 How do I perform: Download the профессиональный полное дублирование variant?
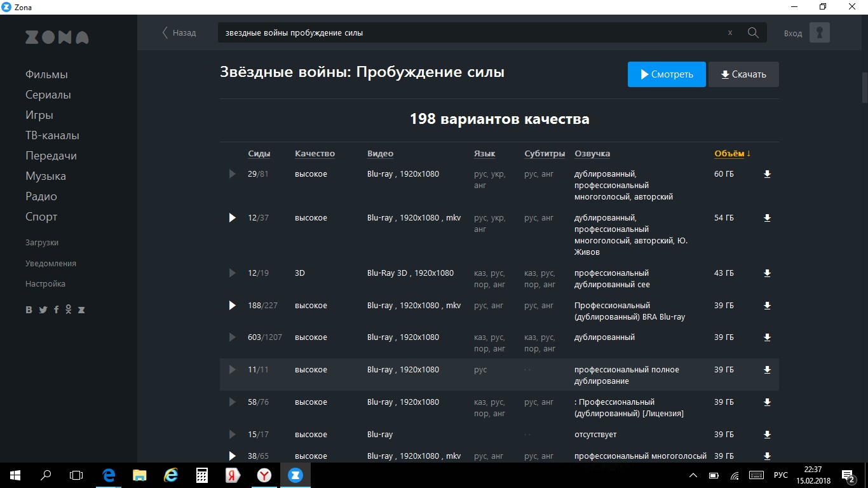click(767, 370)
